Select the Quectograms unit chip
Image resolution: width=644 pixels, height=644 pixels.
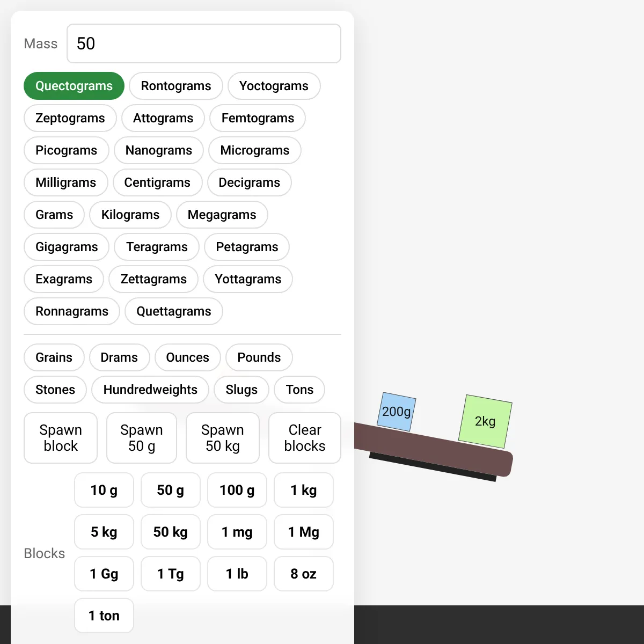point(74,86)
